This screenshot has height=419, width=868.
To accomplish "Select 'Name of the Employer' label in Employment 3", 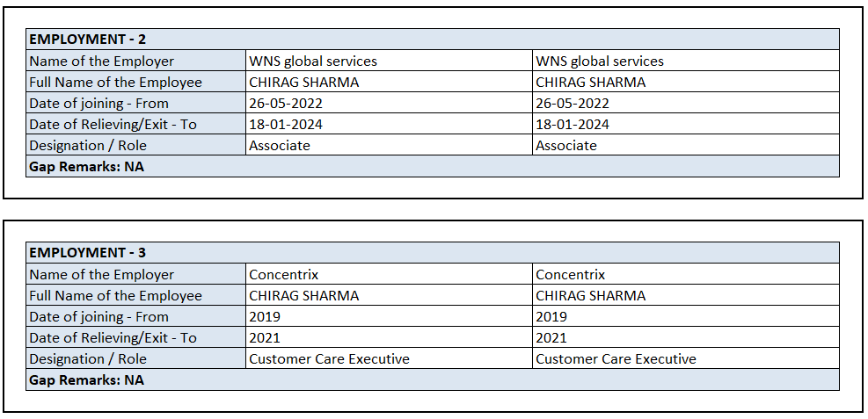I will click(102, 275).
